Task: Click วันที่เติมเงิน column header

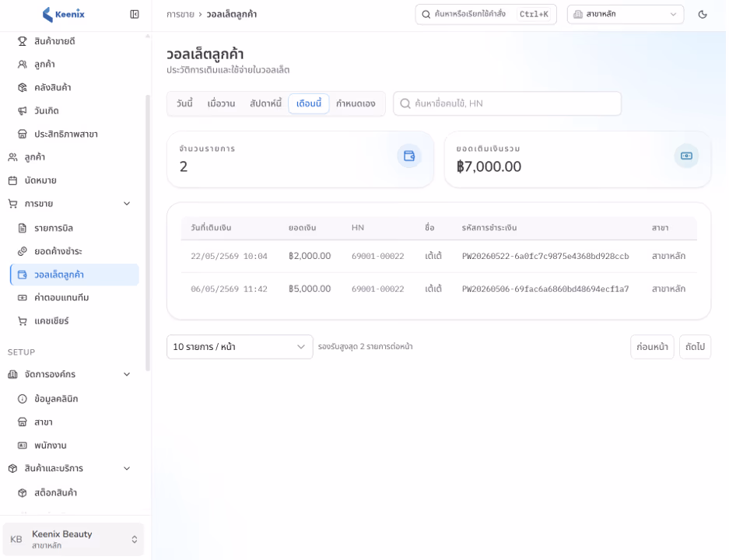Action: tap(211, 228)
